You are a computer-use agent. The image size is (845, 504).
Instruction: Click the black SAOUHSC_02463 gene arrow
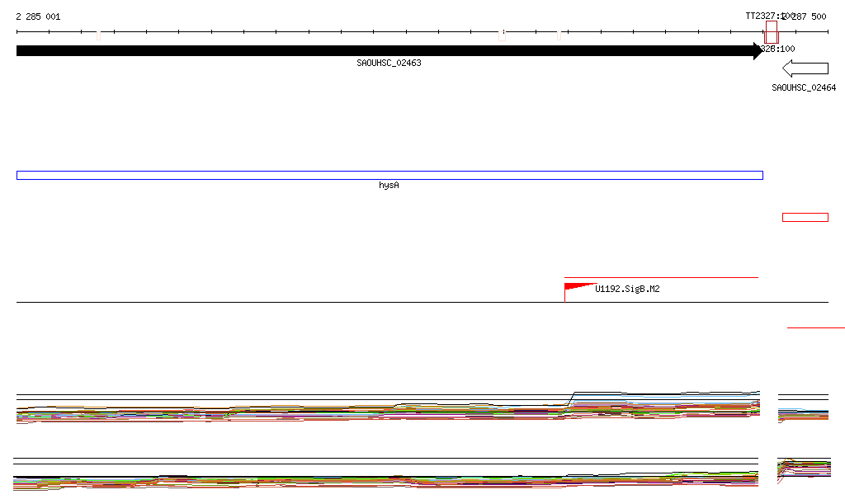(388, 51)
